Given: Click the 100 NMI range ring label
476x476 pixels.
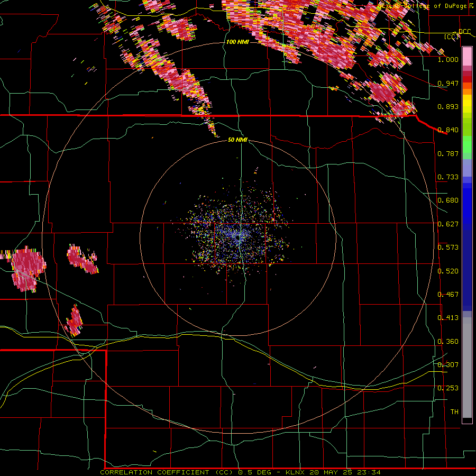Looking at the screenshot, I should [237, 42].
